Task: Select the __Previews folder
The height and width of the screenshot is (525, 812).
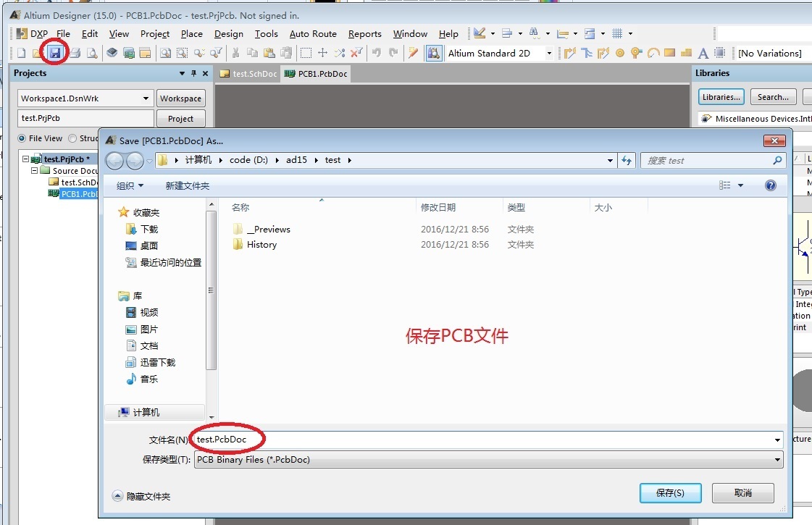Action: (268, 229)
